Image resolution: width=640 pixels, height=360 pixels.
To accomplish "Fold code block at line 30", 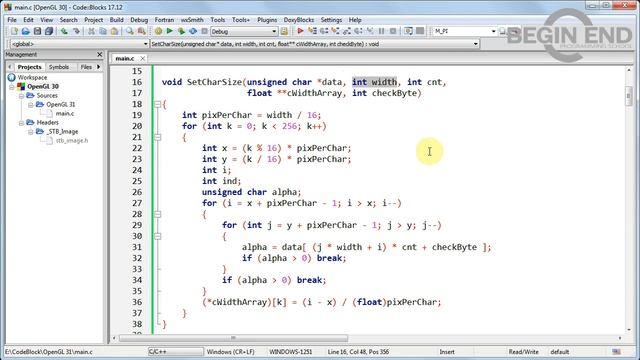I will click(x=158, y=236).
